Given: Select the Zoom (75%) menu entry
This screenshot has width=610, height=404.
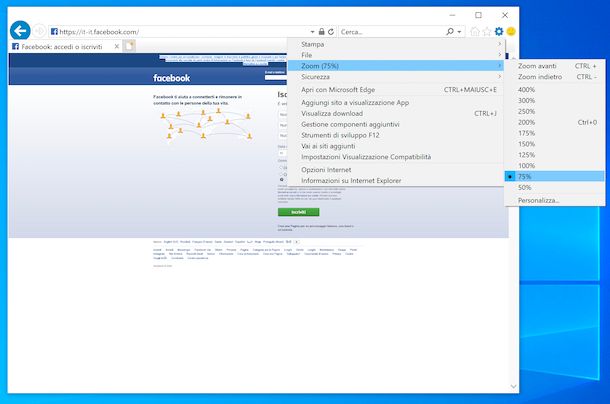Looking at the screenshot, I should [x=396, y=66].
